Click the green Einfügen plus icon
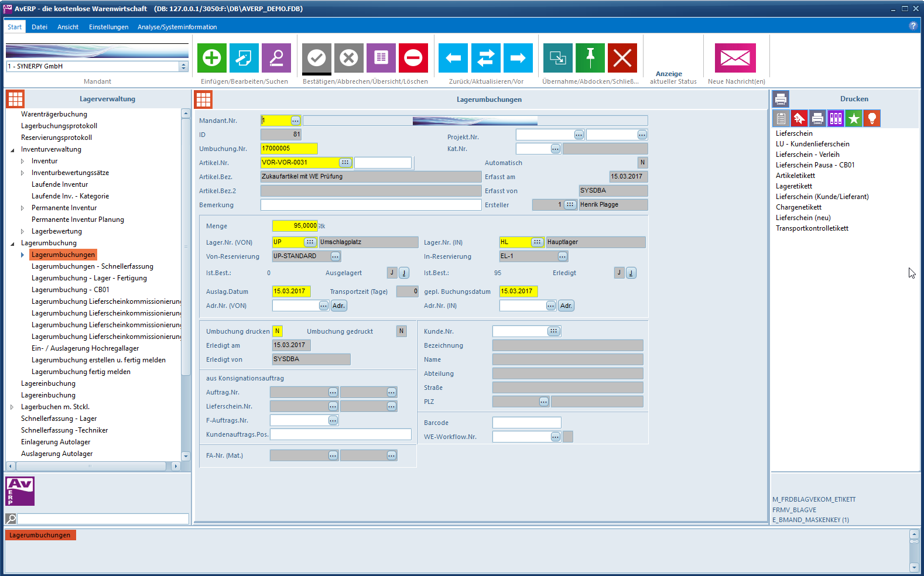Image resolution: width=924 pixels, height=576 pixels. [211, 58]
